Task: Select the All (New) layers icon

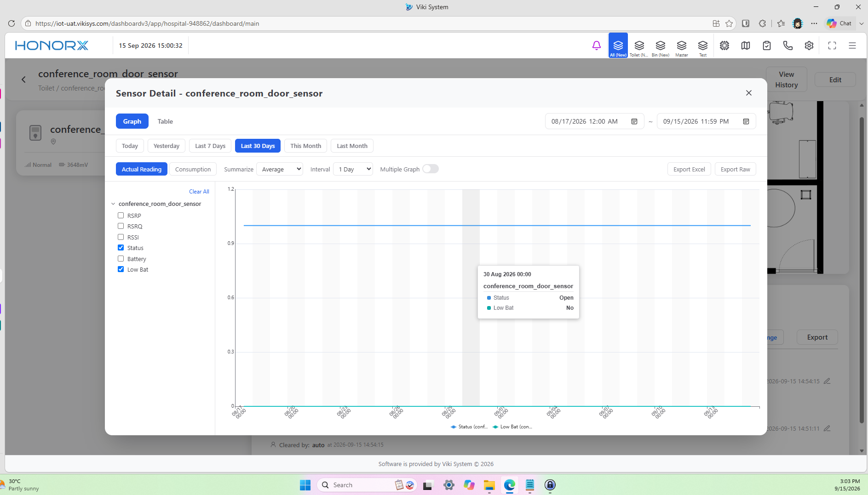Action: [618, 46]
